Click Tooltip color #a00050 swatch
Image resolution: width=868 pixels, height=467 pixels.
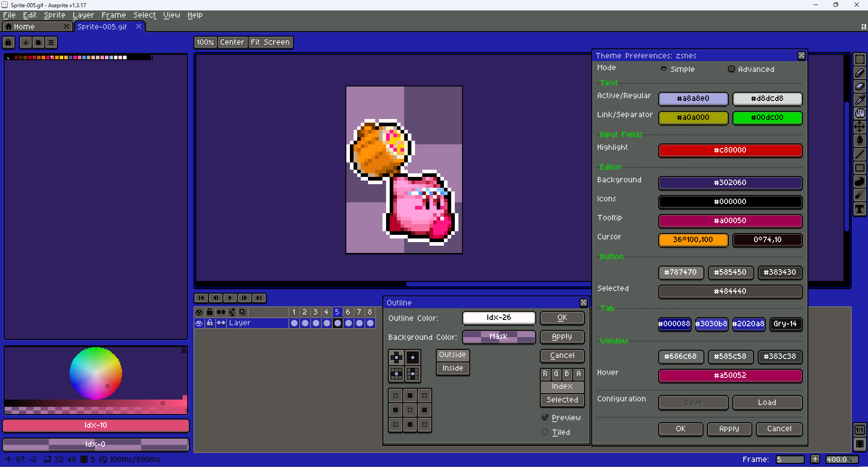pyautogui.click(x=730, y=221)
